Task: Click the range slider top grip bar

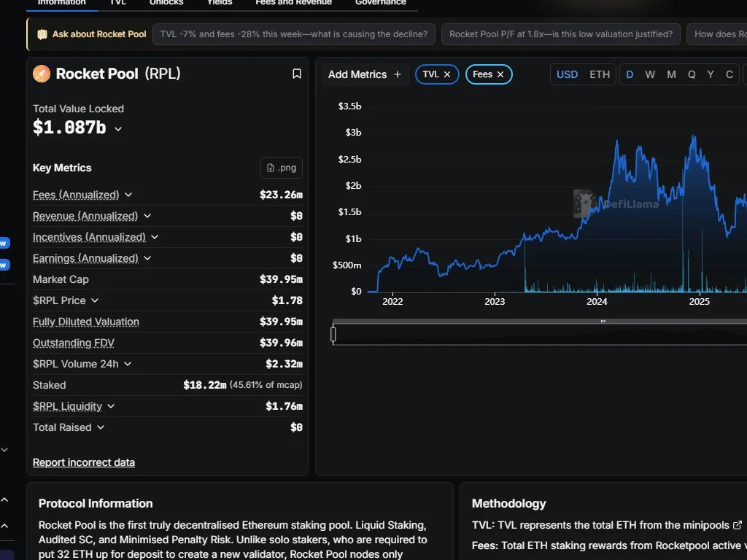Action: (x=603, y=322)
